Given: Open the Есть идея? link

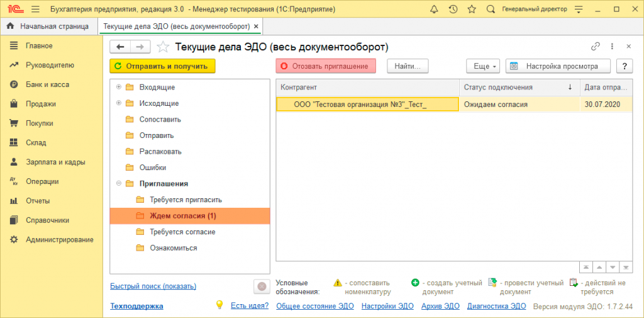Looking at the screenshot, I should 250,305.
